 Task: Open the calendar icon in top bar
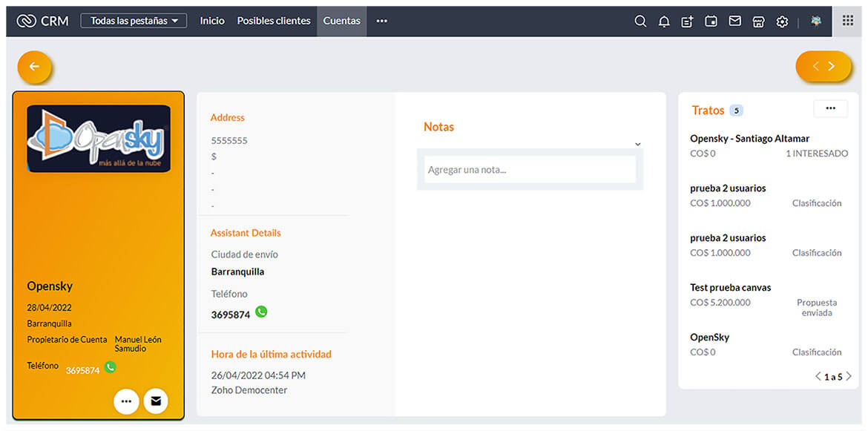(x=711, y=21)
